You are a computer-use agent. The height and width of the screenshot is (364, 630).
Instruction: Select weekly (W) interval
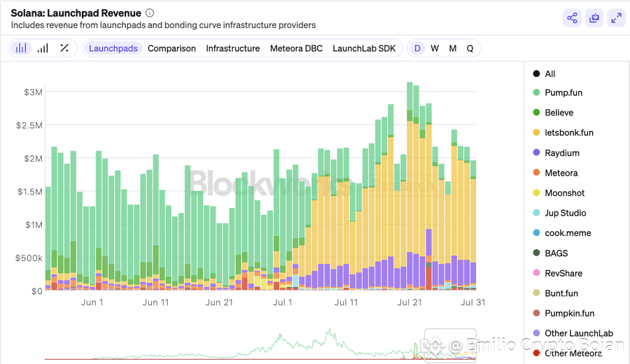click(x=435, y=48)
